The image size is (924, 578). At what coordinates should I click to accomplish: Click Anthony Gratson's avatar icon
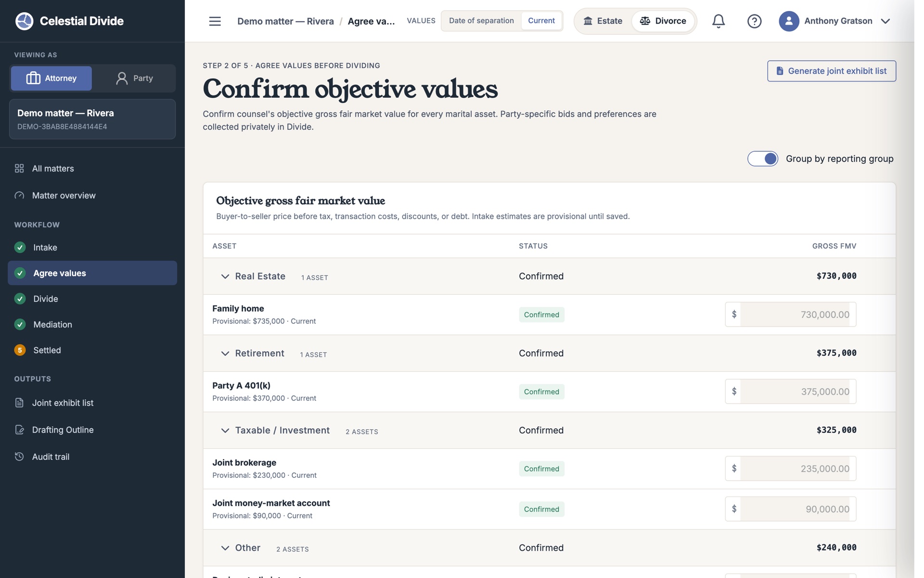(789, 21)
